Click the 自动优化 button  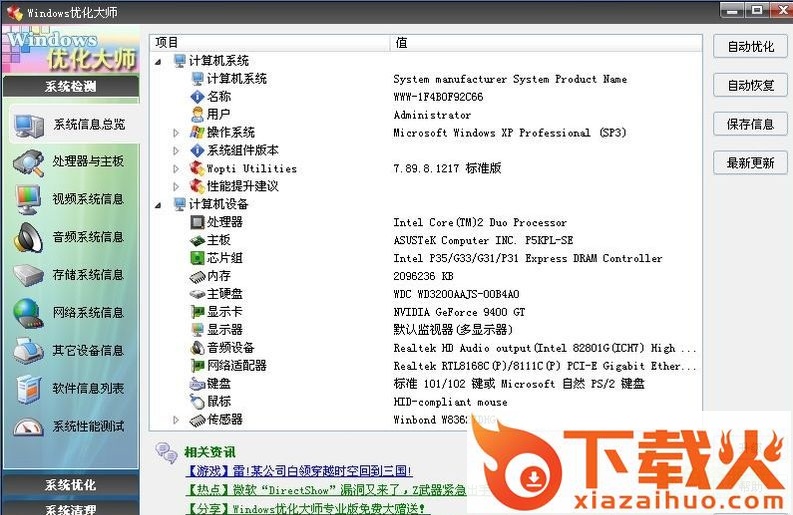point(751,47)
